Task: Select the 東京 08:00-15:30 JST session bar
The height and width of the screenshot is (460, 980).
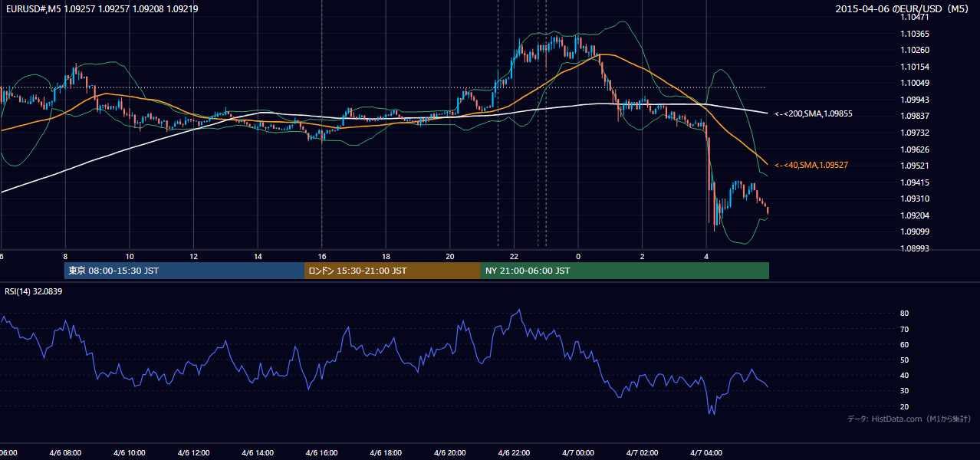Action: point(184,271)
